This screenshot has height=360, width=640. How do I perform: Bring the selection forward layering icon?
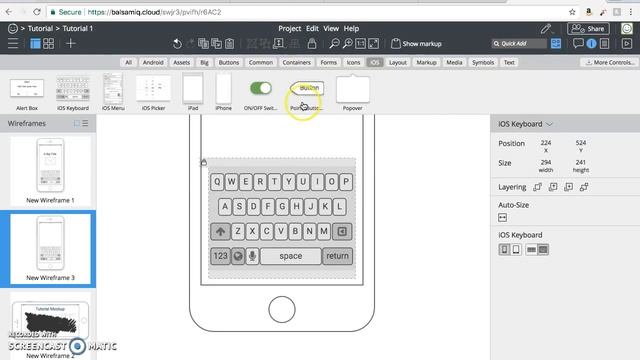pyautogui.click(x=553, y=187)
